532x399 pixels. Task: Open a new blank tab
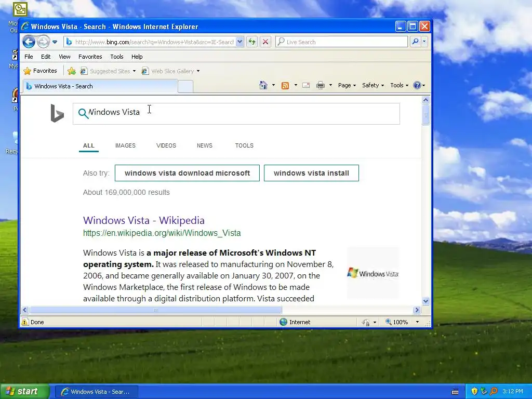pyautogui.click(x=185, y=87)
